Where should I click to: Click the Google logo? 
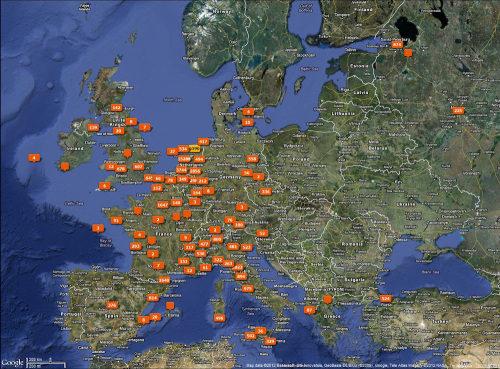[12, 363]
